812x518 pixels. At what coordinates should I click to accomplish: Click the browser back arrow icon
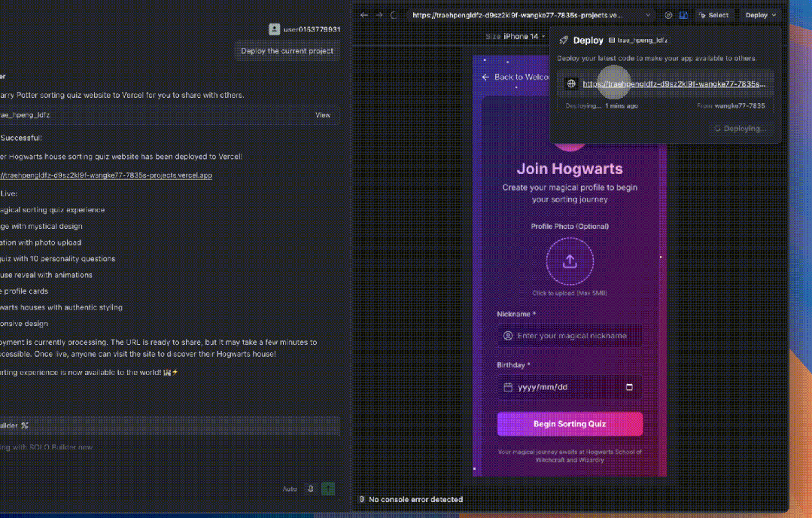tap(364, 15)
